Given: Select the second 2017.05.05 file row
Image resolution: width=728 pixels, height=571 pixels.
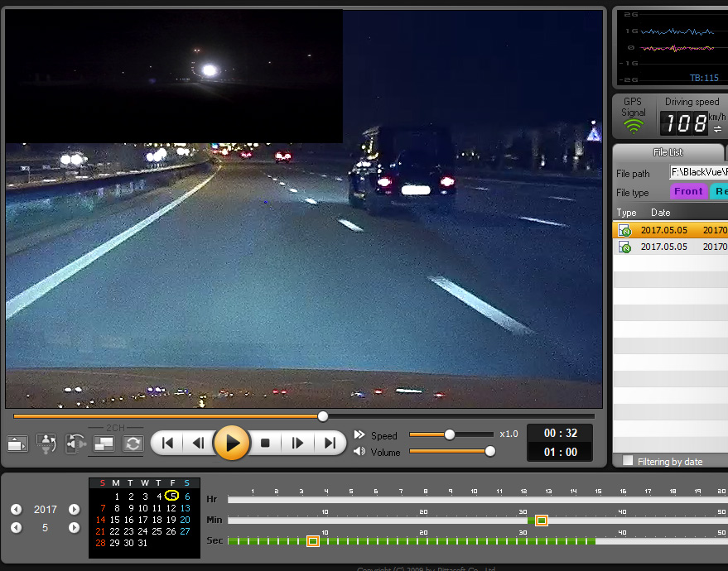Looking at the screenshot, I should 670,247.
